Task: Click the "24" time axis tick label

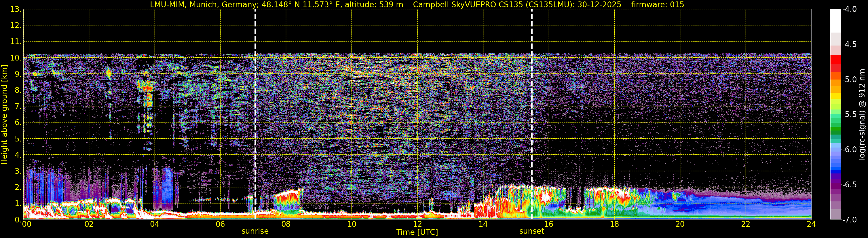Action: point(811,224)
